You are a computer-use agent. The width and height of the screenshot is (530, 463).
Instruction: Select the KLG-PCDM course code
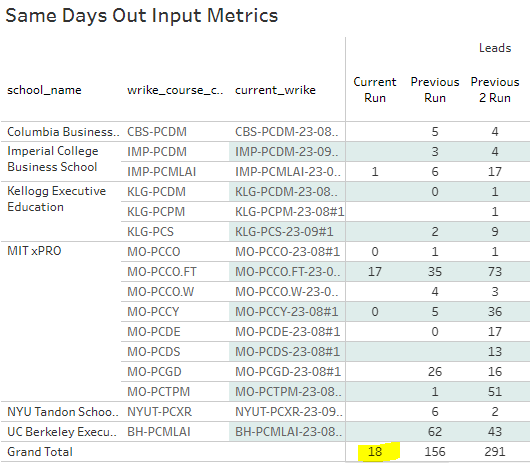tap(156, 192)
